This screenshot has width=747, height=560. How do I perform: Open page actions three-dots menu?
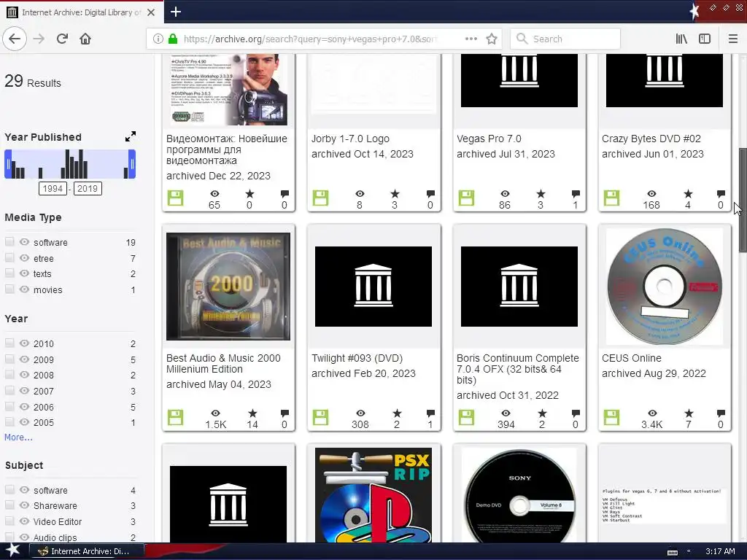point(471,39)
